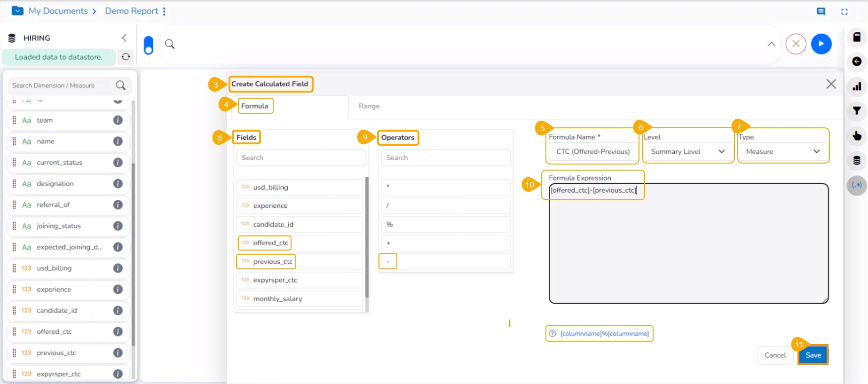This screenshot has width=868, height=384.
Task: Click the calculated field icon in right sidebar
Action: tap(857, 185)
